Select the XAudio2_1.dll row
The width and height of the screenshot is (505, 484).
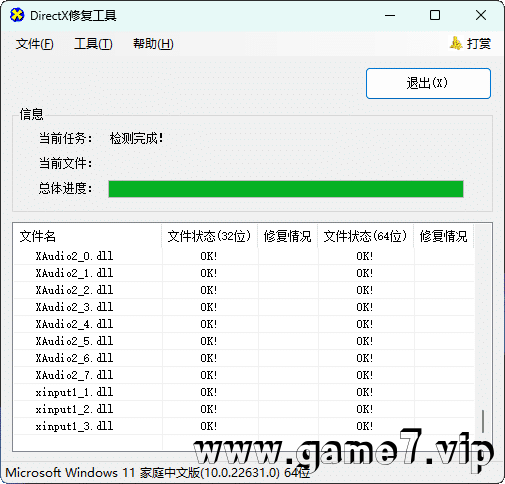244,273
